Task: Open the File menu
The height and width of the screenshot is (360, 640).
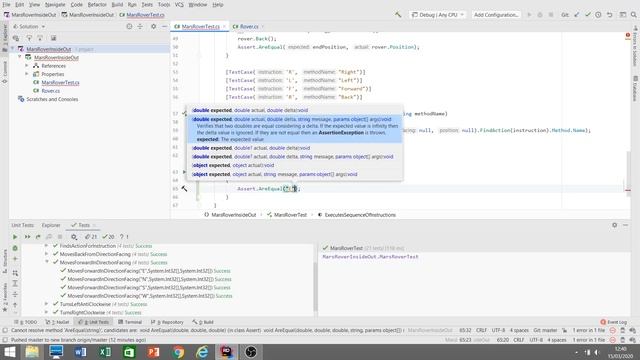Action: click(7, 4)
